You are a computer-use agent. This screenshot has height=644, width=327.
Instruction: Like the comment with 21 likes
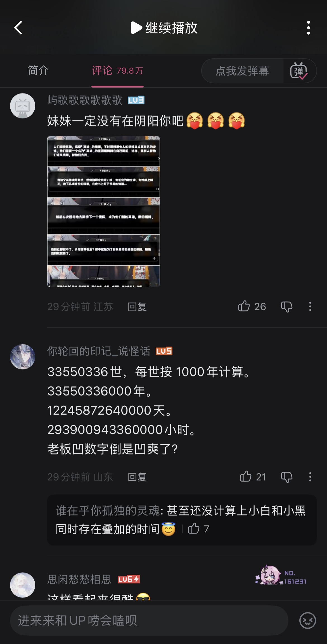coord(253,477)
